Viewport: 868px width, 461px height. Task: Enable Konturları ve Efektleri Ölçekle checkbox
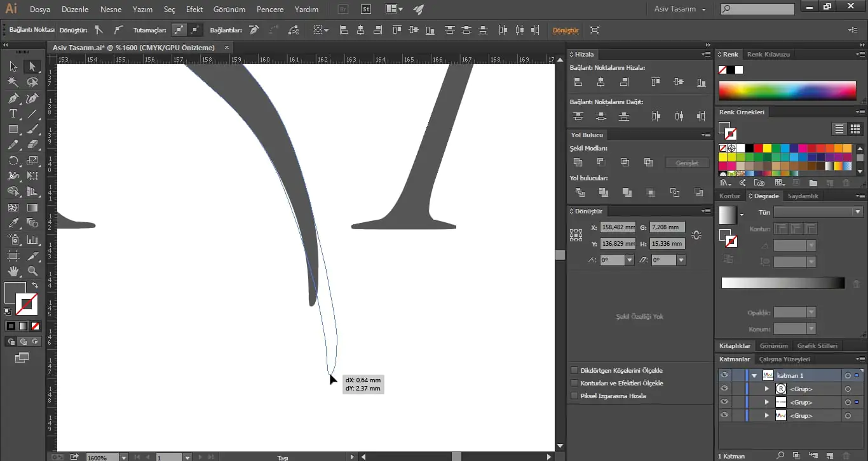(574, 383)
